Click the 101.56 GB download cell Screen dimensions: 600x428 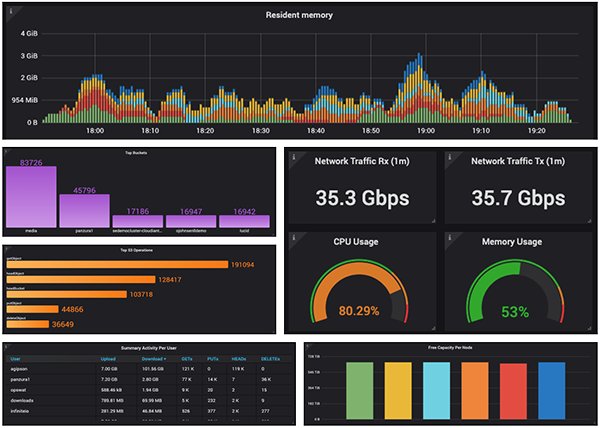153,369
